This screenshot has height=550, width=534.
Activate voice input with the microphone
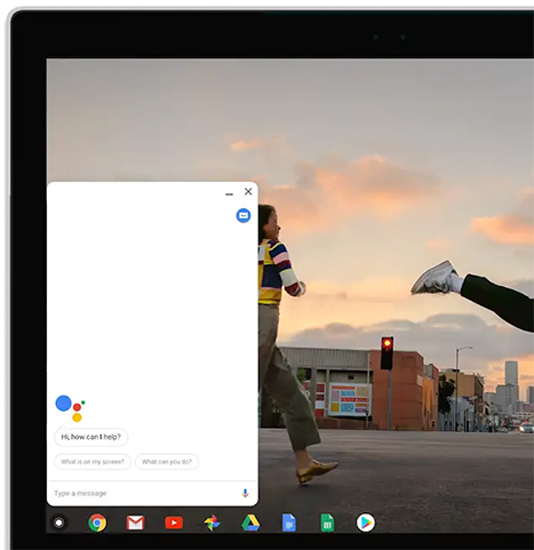pyautogui.click(x=245, y=493)
